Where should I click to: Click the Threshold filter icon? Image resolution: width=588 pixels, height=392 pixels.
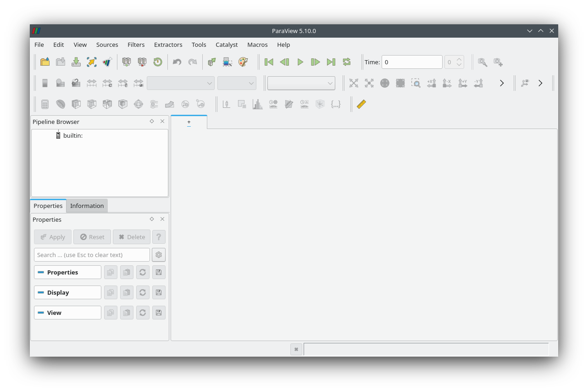107,104
